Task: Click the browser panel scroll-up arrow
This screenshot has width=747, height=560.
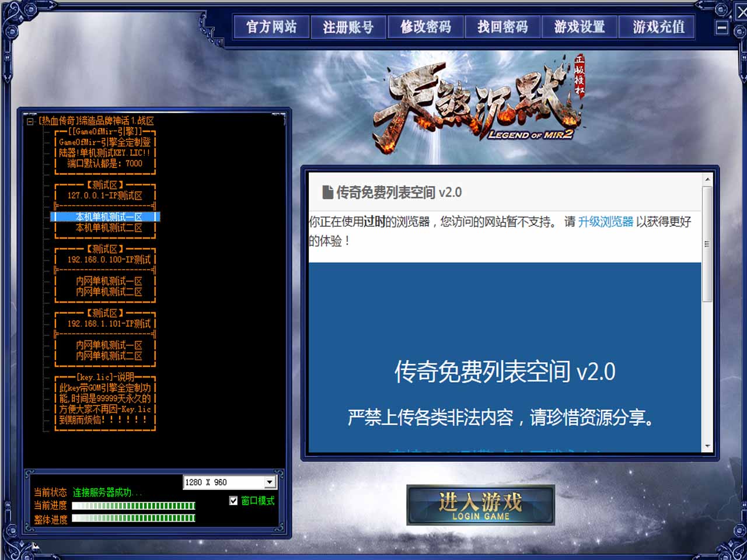Action: 707,179
